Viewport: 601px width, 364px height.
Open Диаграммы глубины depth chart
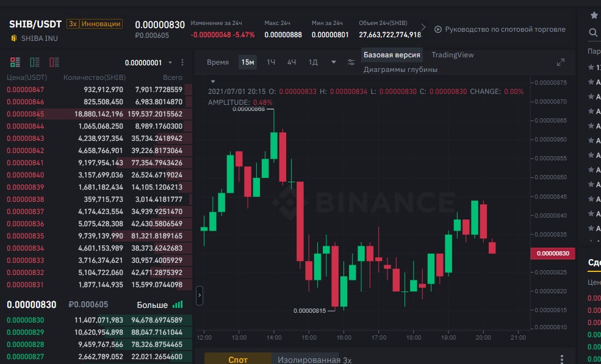pyautogui.click(x=400, y=70)
